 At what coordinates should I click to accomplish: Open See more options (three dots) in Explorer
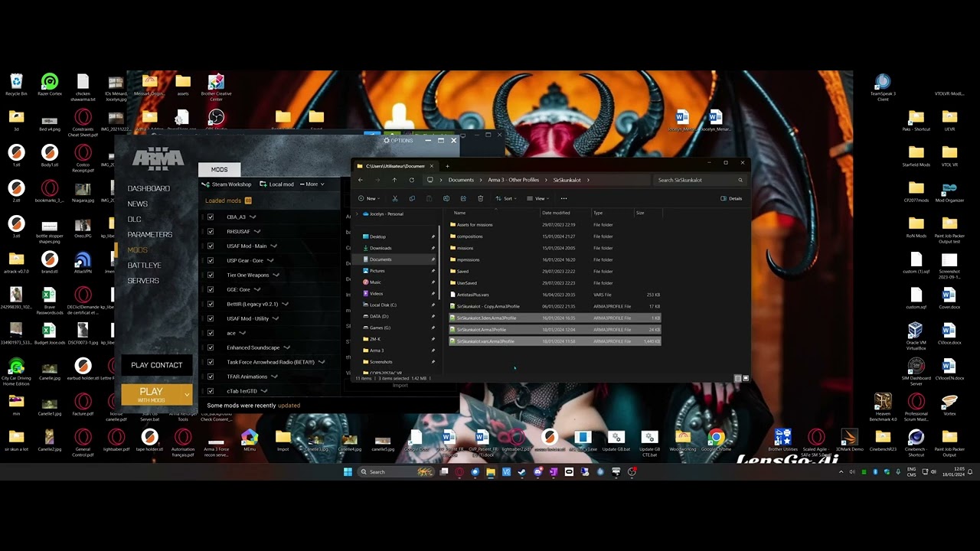point(563,199)
